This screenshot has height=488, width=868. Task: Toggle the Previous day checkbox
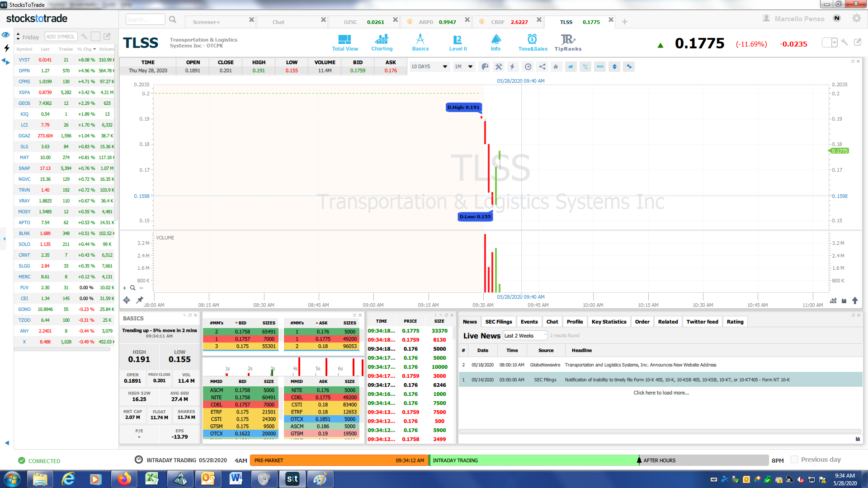point(794,460)
